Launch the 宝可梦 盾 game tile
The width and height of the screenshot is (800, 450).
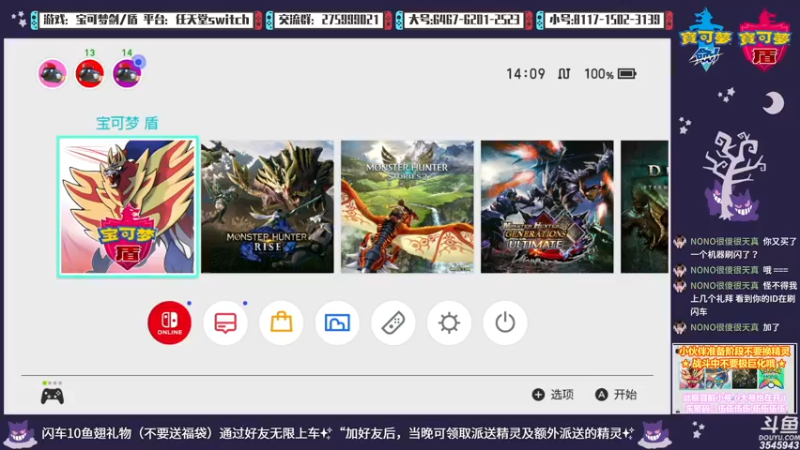(x=128, y=207)
